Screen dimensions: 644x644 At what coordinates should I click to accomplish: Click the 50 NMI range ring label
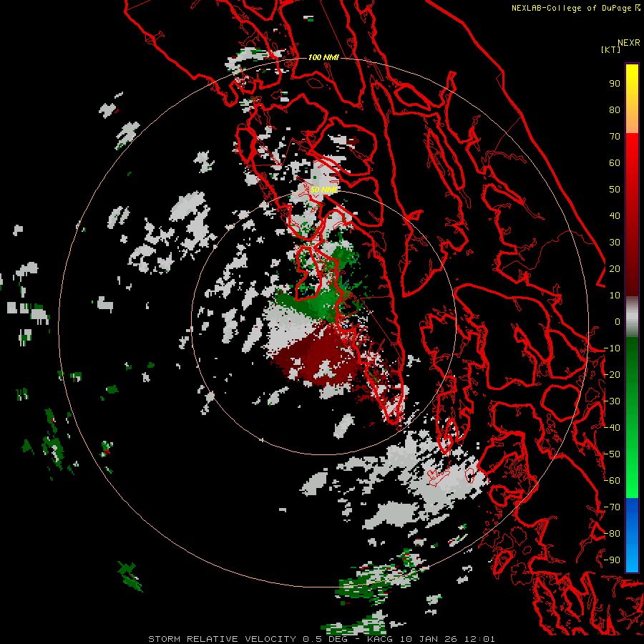[323, 190]
